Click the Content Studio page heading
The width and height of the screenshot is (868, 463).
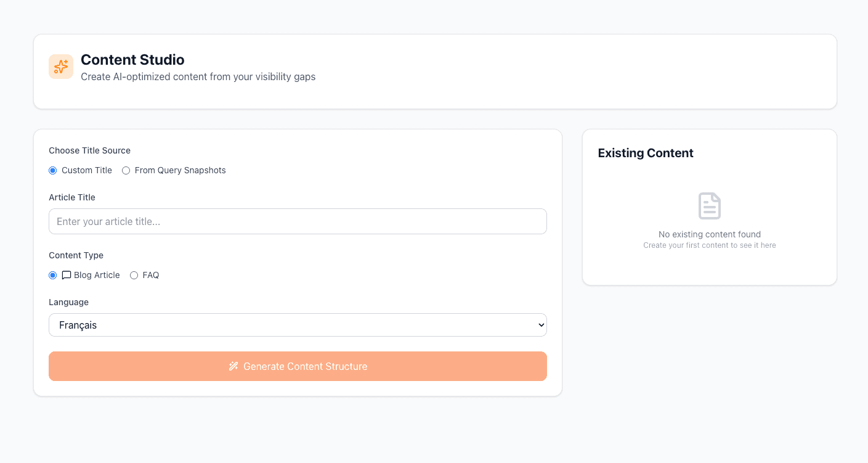(x=132, y=60)
